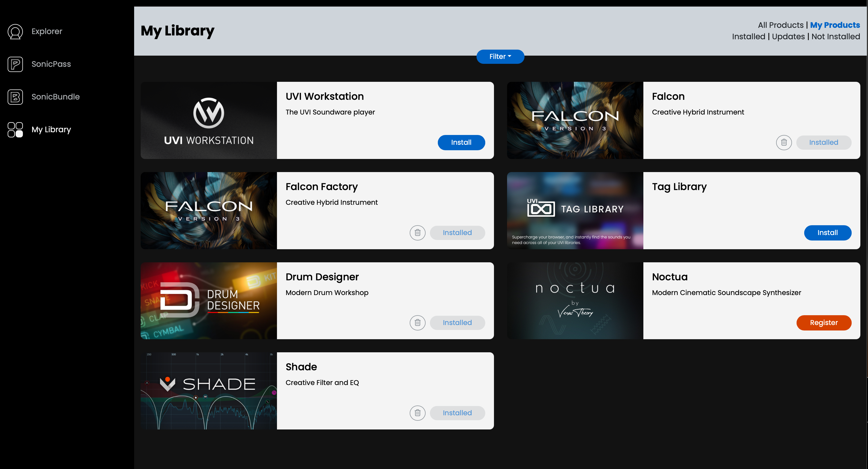Click the Installed button for Drum Designer
The image size is (868, 469).
457,323
